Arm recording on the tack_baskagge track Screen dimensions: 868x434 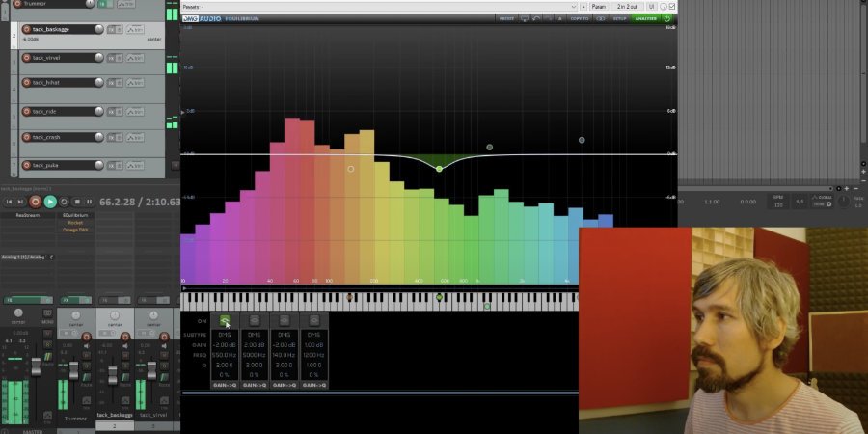[x=27, y=29]
